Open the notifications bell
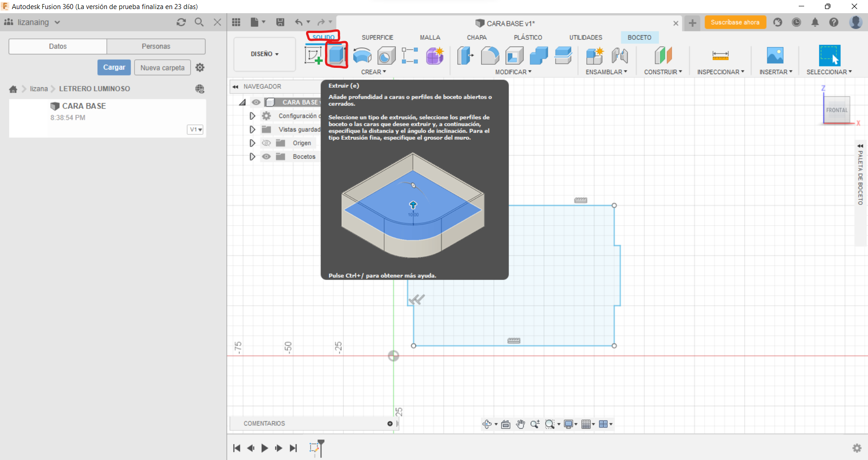The height and width of the screenshot is (460, 868). pyautogui.click(x=815, y=22)
